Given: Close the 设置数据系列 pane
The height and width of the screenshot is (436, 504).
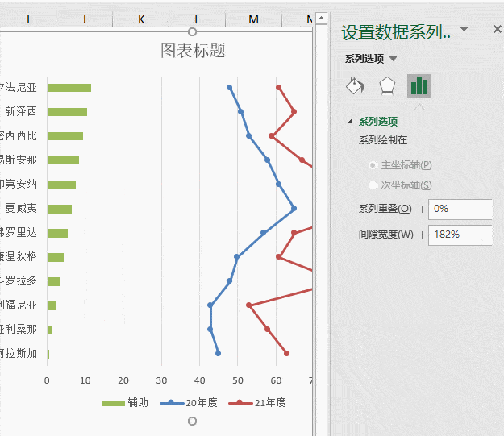Looking at the screenshot, I should point(497,30).
